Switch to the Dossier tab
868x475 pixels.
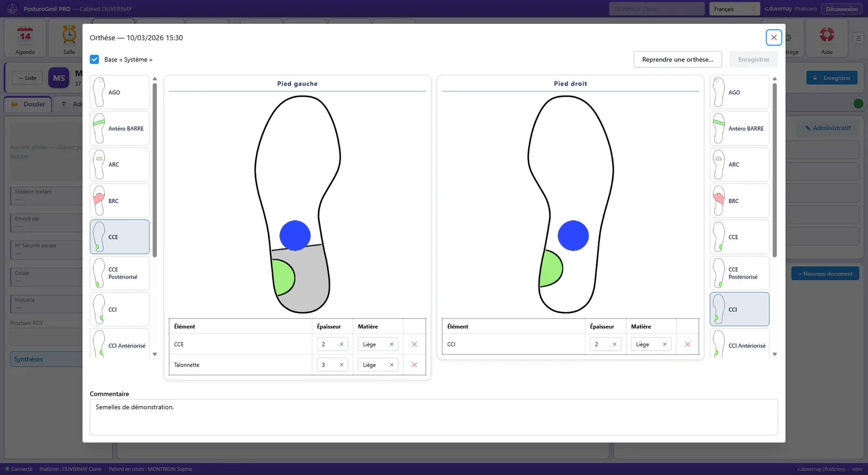[x=29, y=104]
